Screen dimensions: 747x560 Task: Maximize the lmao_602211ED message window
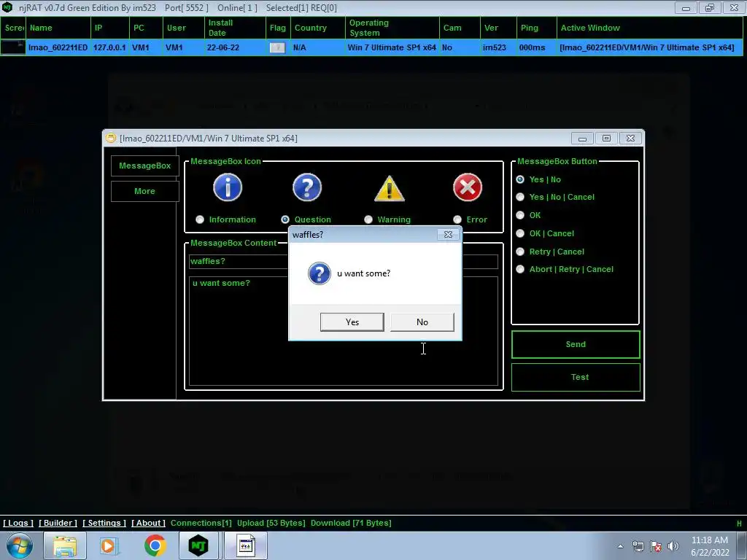[606, 138]
